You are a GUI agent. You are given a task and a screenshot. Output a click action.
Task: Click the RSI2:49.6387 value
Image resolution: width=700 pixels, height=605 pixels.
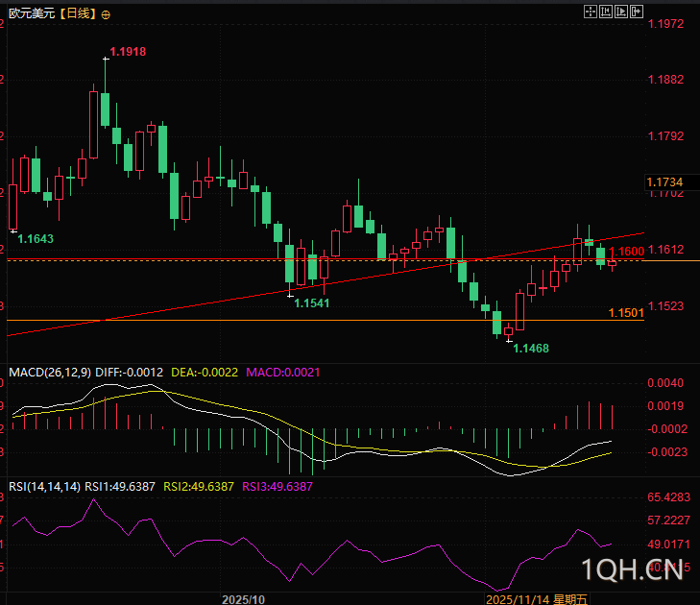coord(199,487)
